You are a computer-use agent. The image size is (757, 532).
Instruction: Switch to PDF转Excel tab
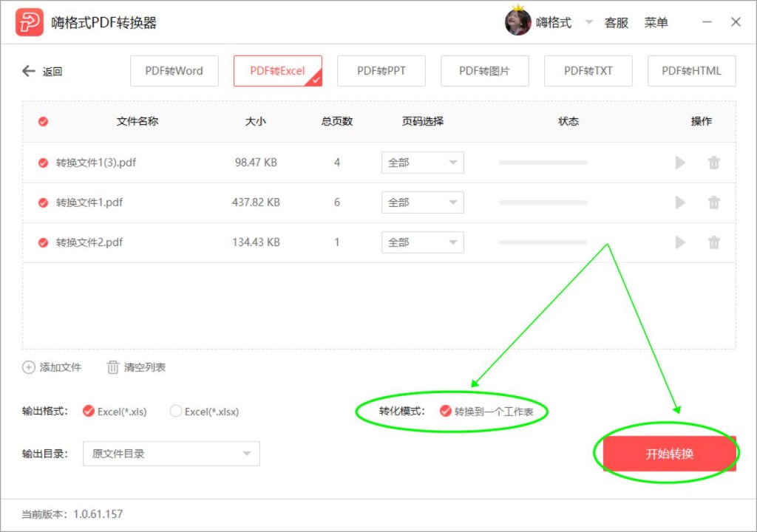(x=278, y=71)
